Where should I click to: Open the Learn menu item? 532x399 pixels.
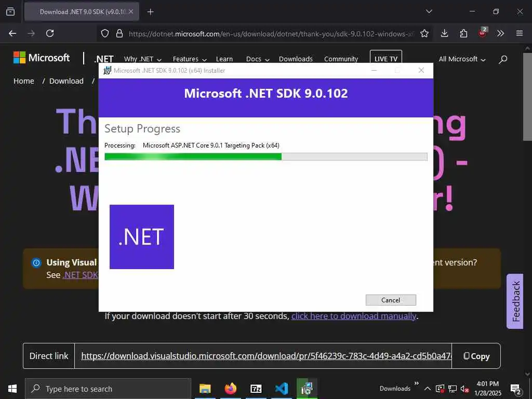pyautogui.click(x=224, y=59)
